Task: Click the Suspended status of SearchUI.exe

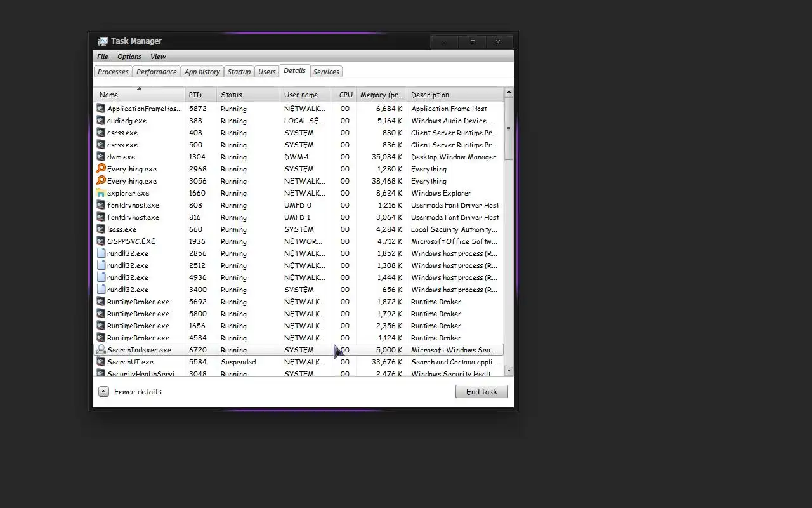Action: point(239,362)
